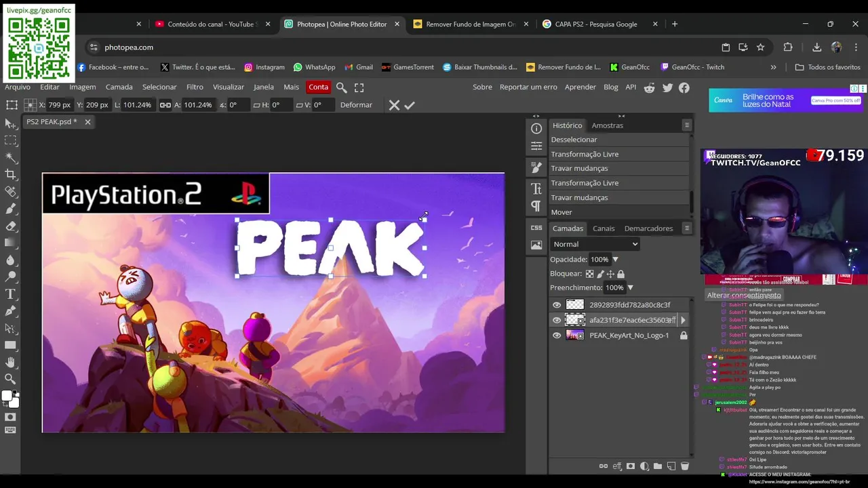Select the Rectangle shape tool
This screenshot has height=488, width=868.
11,345
